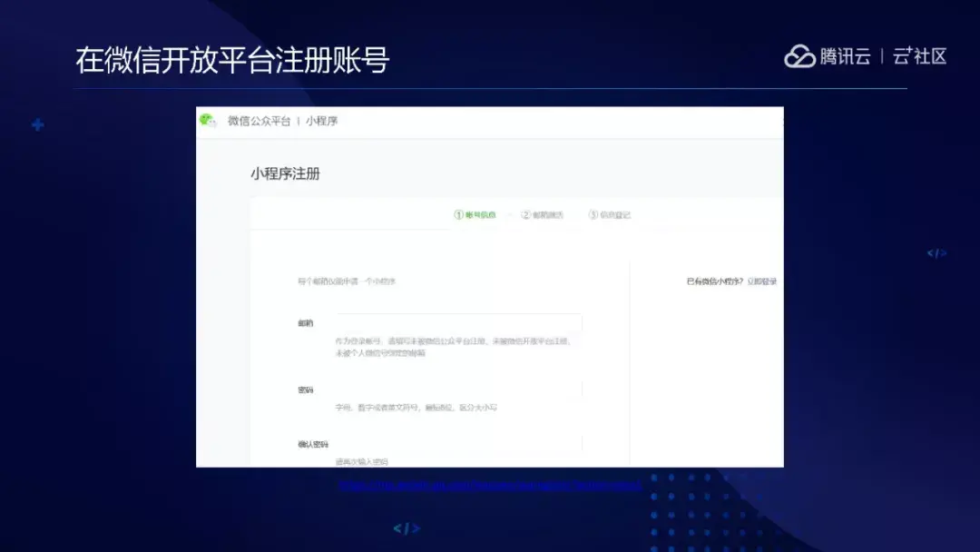This screenshot has width=980, height=552.
Task: Click the 立即登录 login link
Action: tap(762, 282)
